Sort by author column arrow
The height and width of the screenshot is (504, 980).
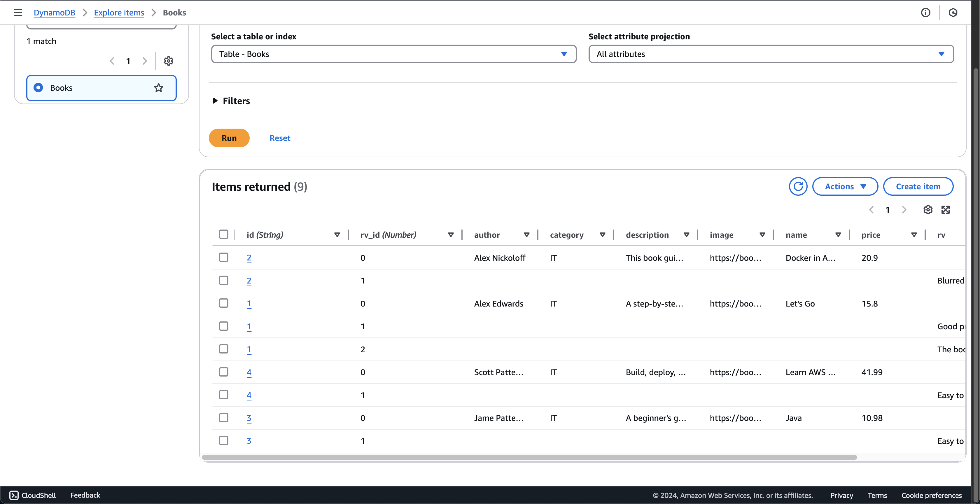526,235
